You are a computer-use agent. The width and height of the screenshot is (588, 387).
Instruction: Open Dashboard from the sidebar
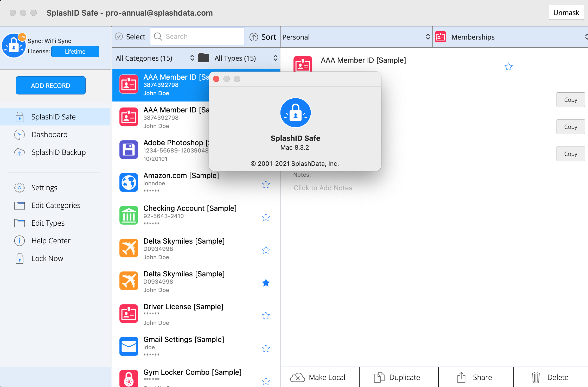click(49, 135)
